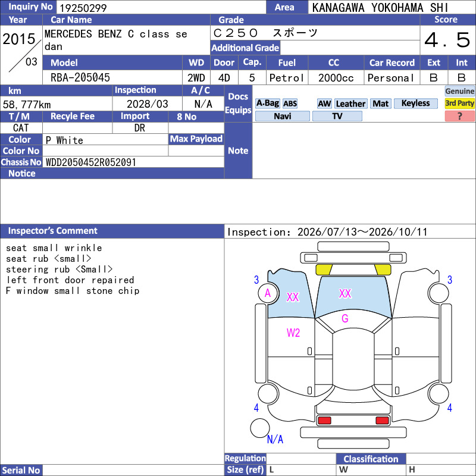Click the Petrol fuel value

tap(287, 78)
